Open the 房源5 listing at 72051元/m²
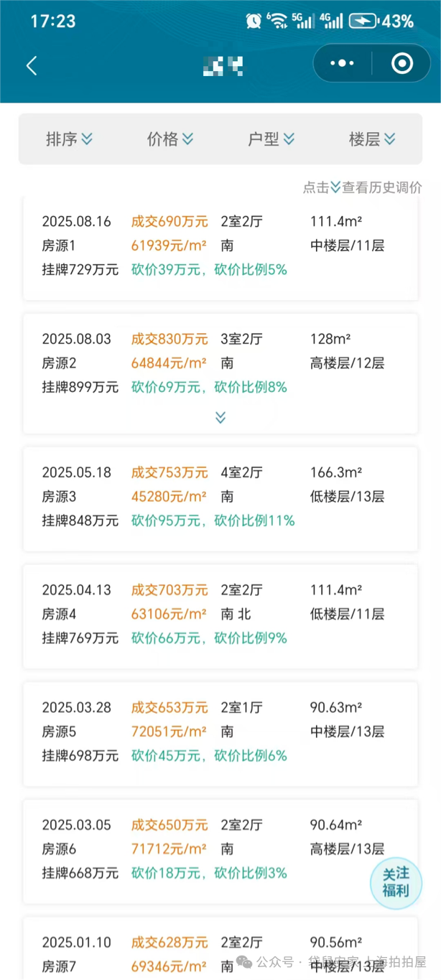441x980 pixels. 220,732
